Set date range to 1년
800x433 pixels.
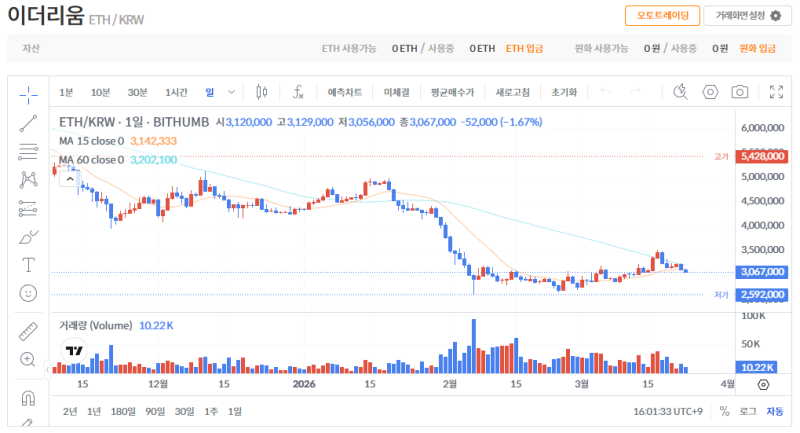pyautogui.click(x=94, y=412)
